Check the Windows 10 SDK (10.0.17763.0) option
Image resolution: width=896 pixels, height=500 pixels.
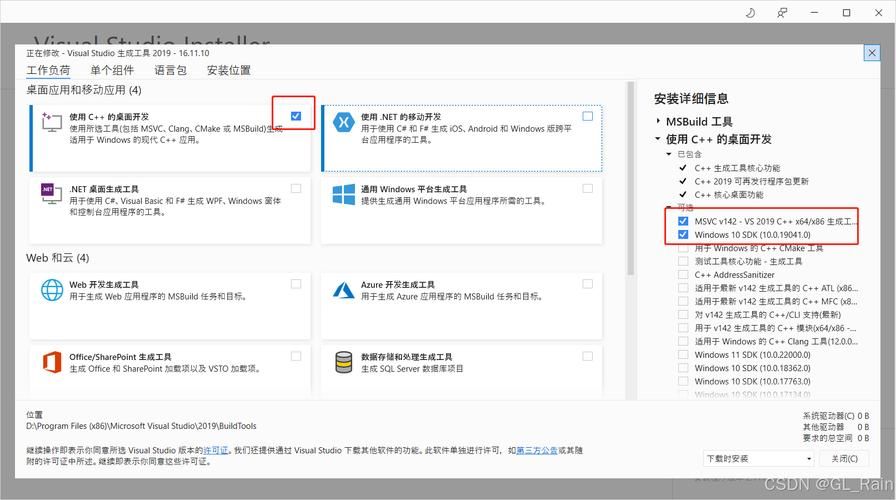pos(683,381)
